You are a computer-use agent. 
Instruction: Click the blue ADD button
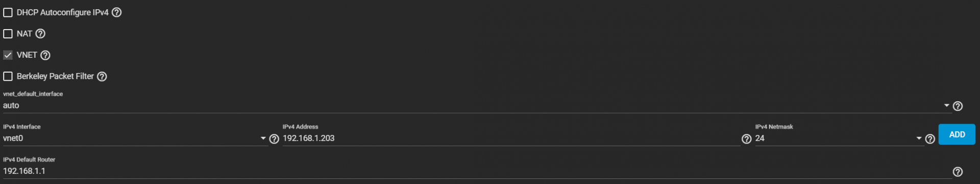[957, 134]
